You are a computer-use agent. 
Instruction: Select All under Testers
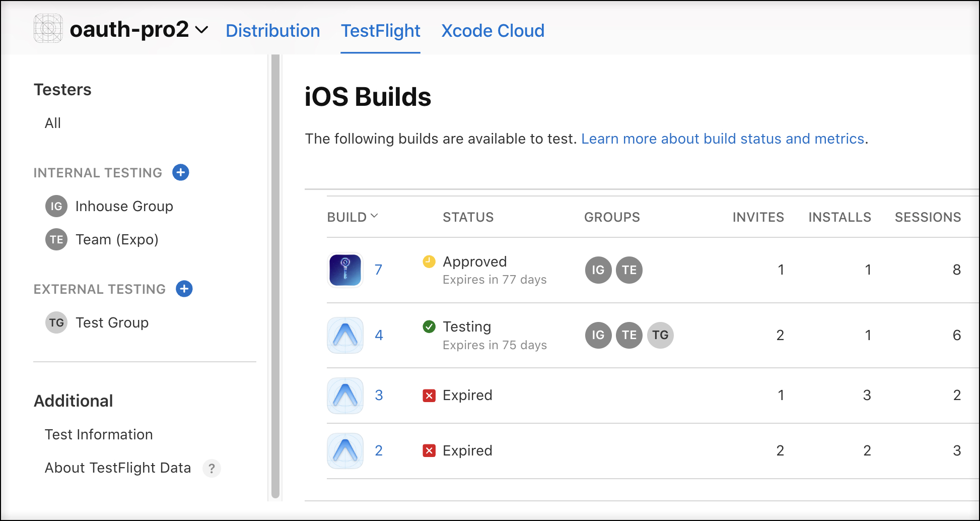(52, 122)
